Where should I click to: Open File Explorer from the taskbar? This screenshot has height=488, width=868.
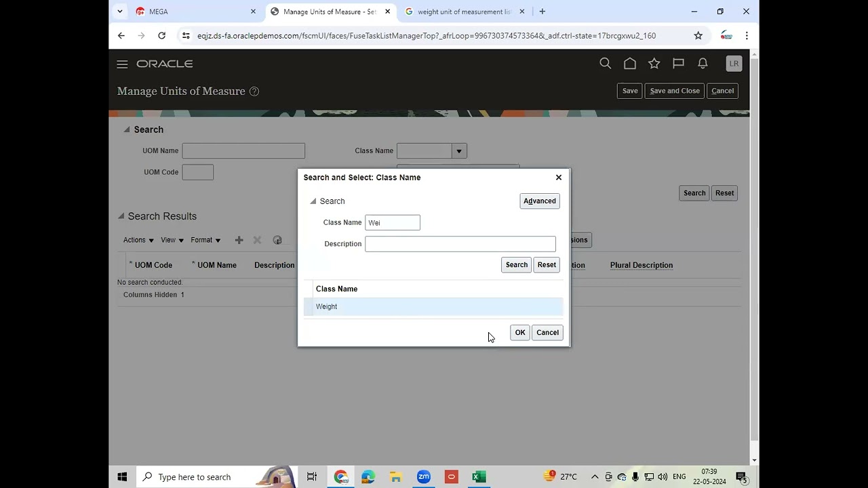[x=396, y=477]
